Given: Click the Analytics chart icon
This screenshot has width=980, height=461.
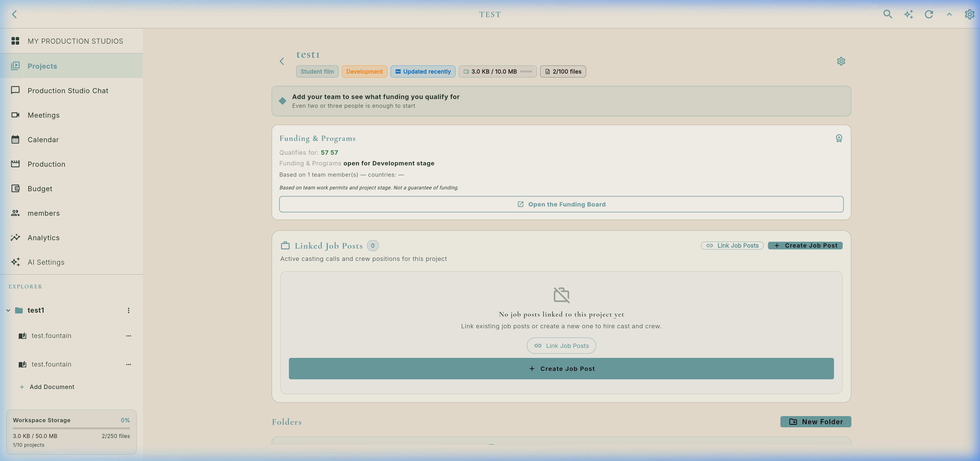Looking at the screenshot, I should tap(15, 237).
